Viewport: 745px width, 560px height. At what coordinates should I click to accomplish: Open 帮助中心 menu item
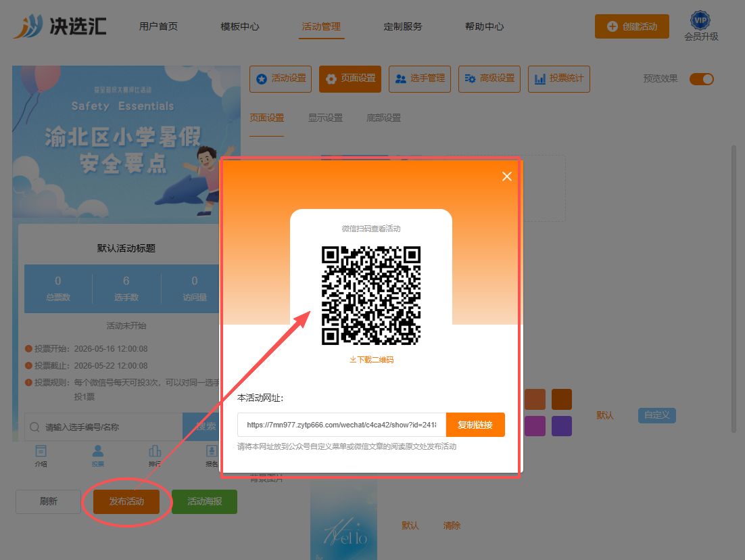484,26
